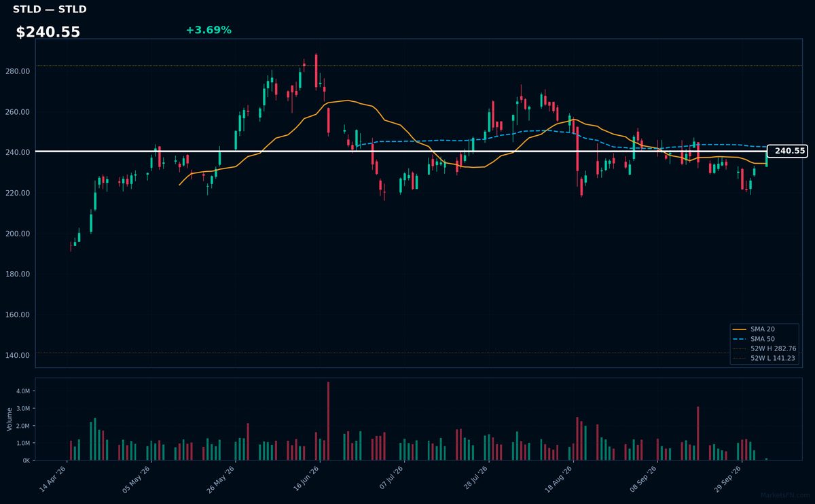Click the 0K volume axis label
This screenshot has height=504, width=815.
click(x=26, y=461)
